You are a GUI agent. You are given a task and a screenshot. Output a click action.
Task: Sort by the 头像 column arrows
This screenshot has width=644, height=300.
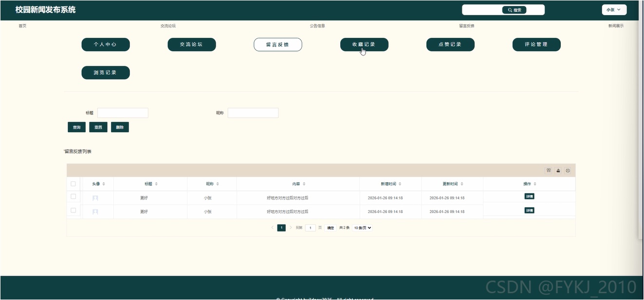tap(104, 184)
